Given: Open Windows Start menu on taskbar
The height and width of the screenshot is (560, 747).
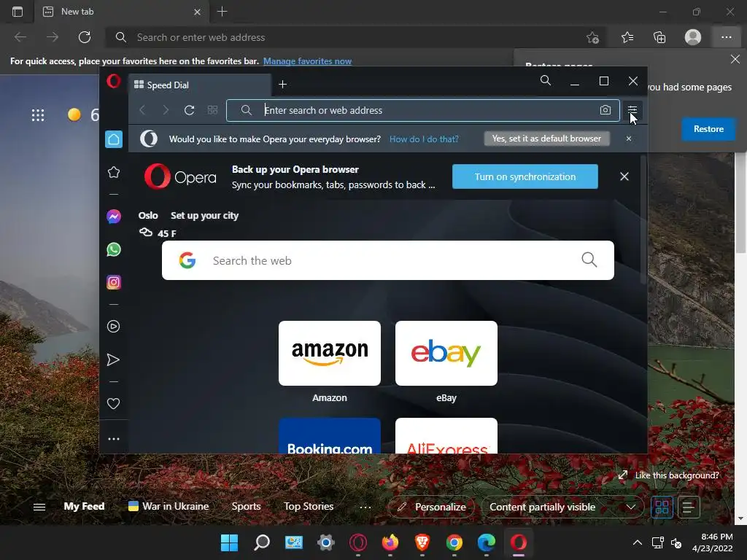Looking at the screenshot, I should [x=229, y=542].
